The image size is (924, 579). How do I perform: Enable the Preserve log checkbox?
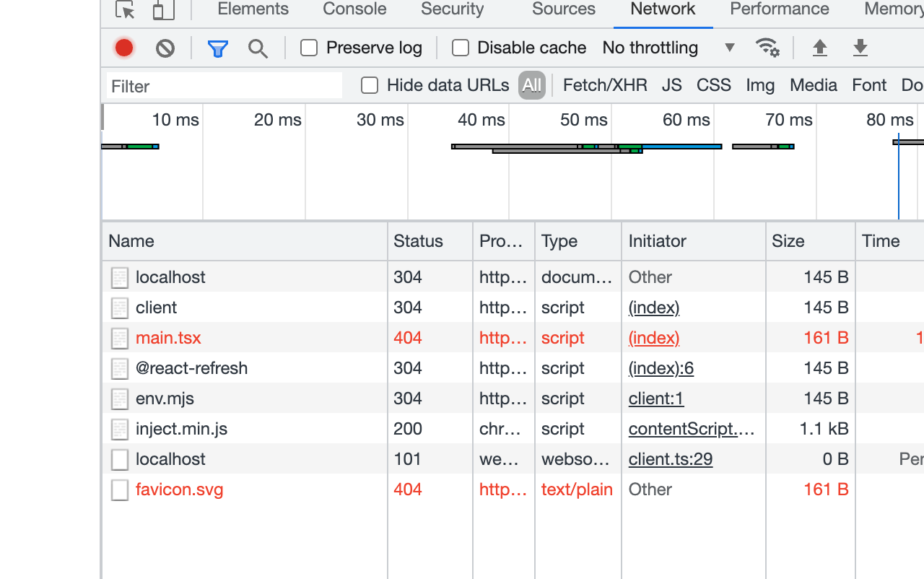pos(309,48)
